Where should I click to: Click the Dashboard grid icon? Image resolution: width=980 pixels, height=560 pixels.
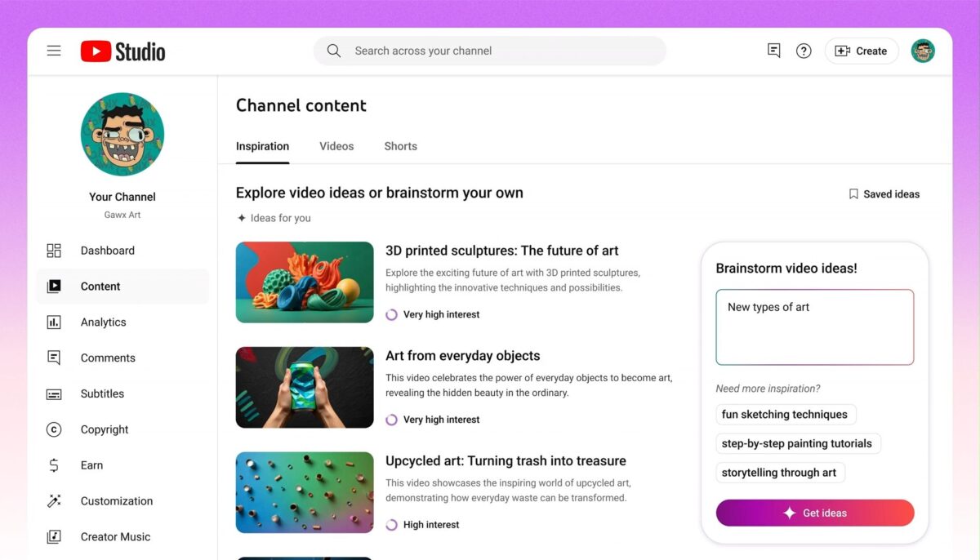[x=54, y=251]
